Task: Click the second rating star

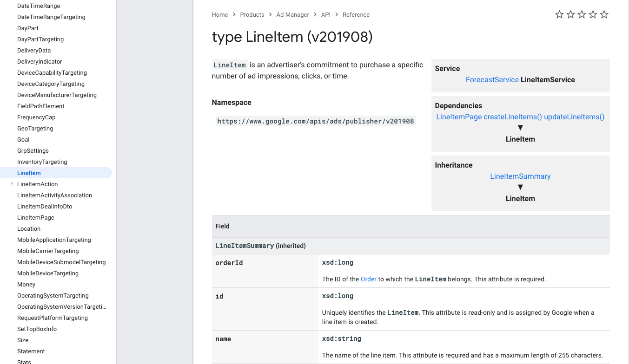Action: coord(570,14)
